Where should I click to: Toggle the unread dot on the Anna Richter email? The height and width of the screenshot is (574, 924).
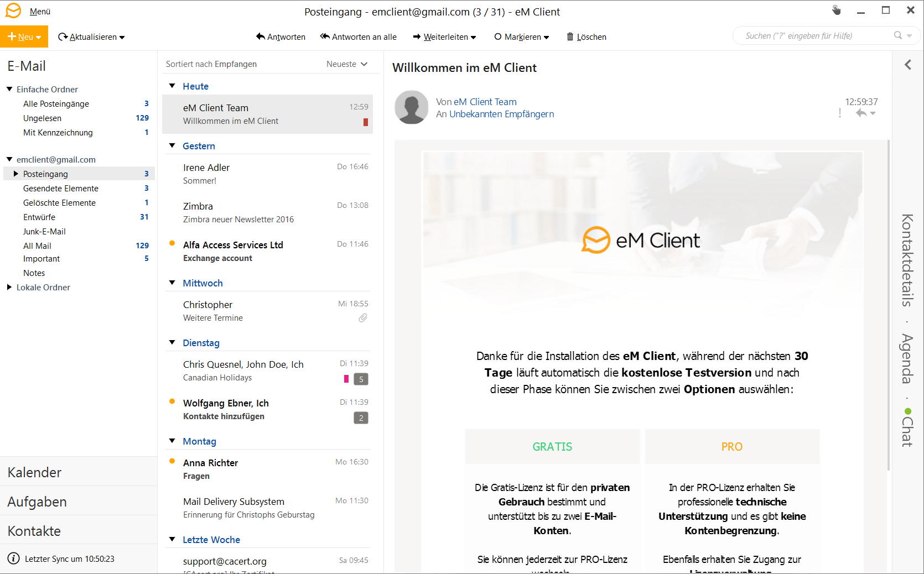(172, 461)
